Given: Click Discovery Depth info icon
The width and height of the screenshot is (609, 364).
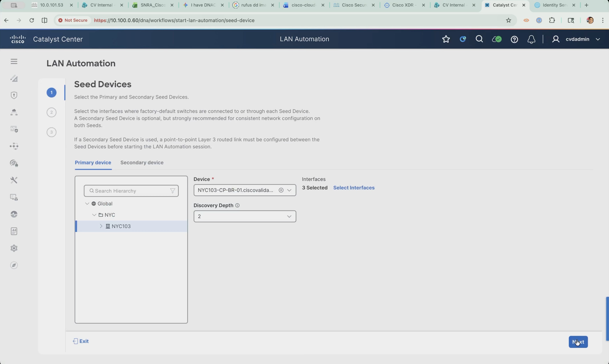Looking at the screenshot, I should click(237, 205).
